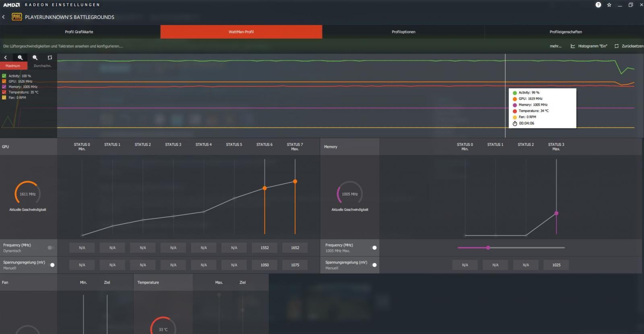
Task: Click GPU Status 5 voltage N/A field
Action: tap(234, 265)
